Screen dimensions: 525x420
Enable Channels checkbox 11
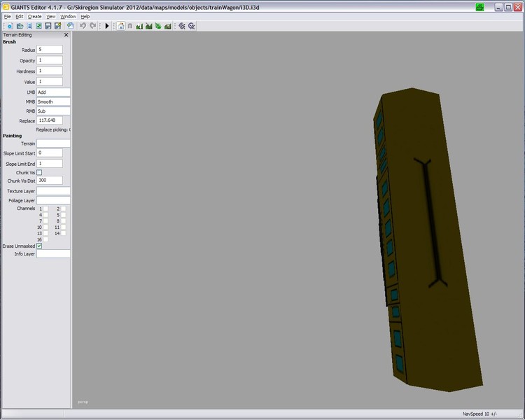click(x=63, y=227)
